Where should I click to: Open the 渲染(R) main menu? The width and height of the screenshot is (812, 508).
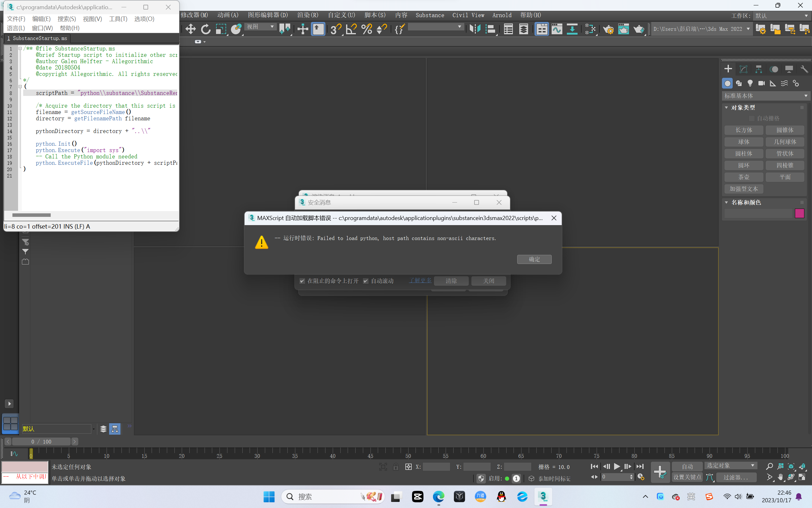point(308,15)
